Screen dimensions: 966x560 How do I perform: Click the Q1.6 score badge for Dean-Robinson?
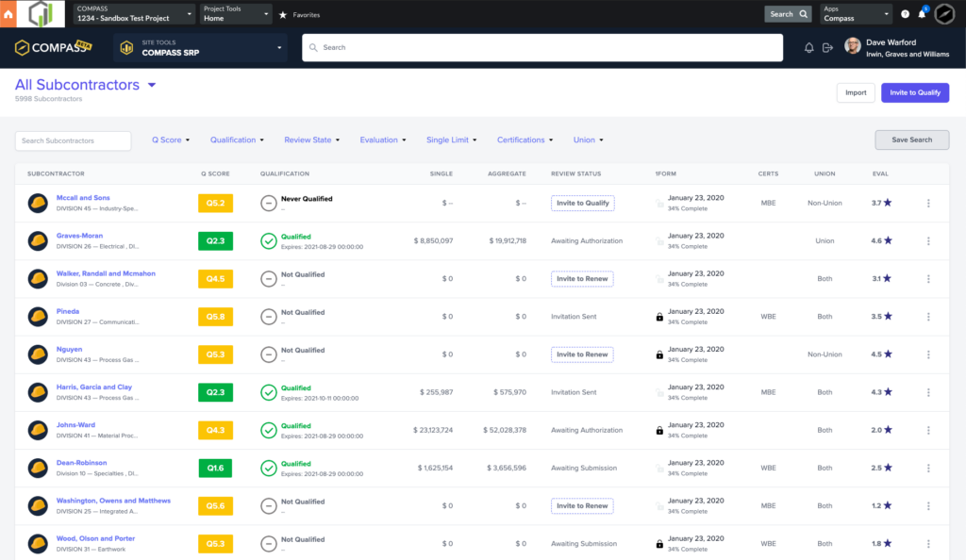(x=216, y=469)
